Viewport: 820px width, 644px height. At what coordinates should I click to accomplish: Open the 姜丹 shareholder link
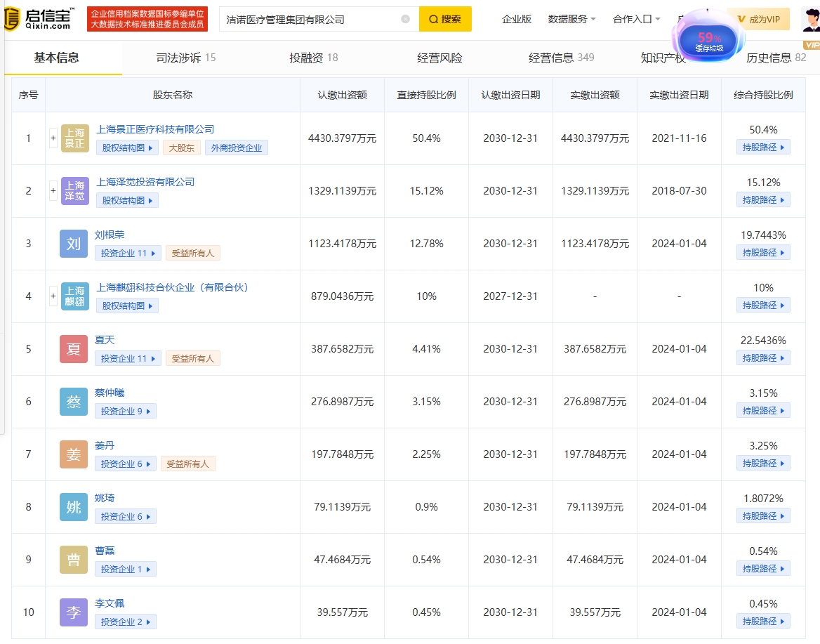point(105,445)
